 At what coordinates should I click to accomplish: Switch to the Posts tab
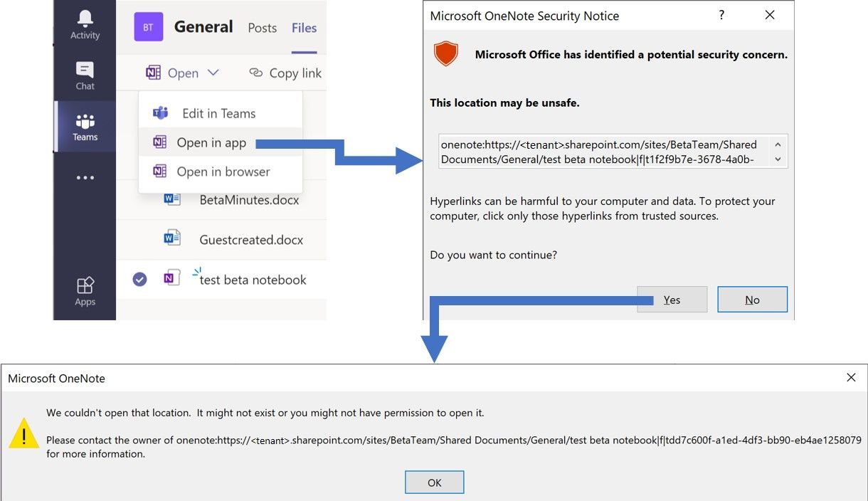tap(262, 28)
